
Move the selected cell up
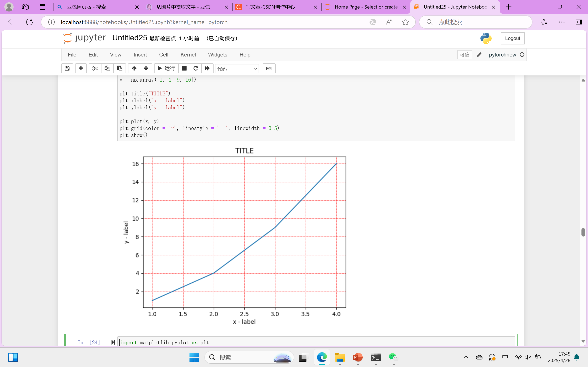134,69
